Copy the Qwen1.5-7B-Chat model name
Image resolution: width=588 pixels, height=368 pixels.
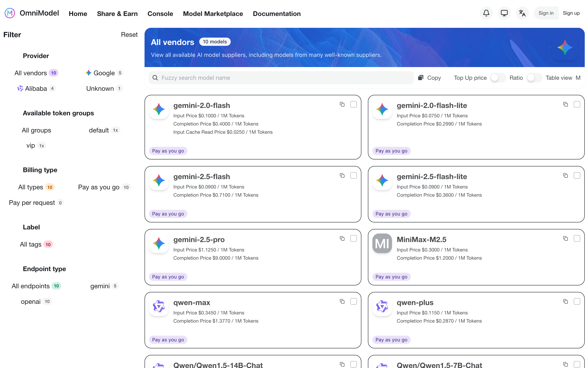coord(565,364)
